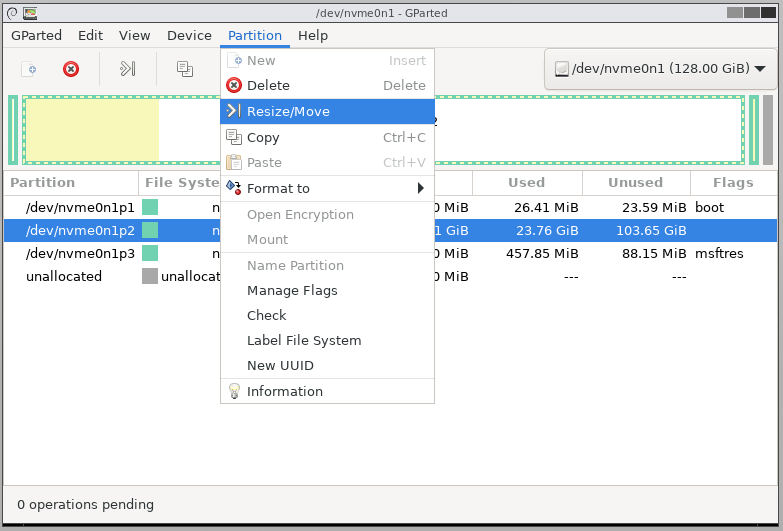The height and width of the screenshot is (531, 783).
Task: Click the 88.15 MiB unused value
Action: (654, 253)
